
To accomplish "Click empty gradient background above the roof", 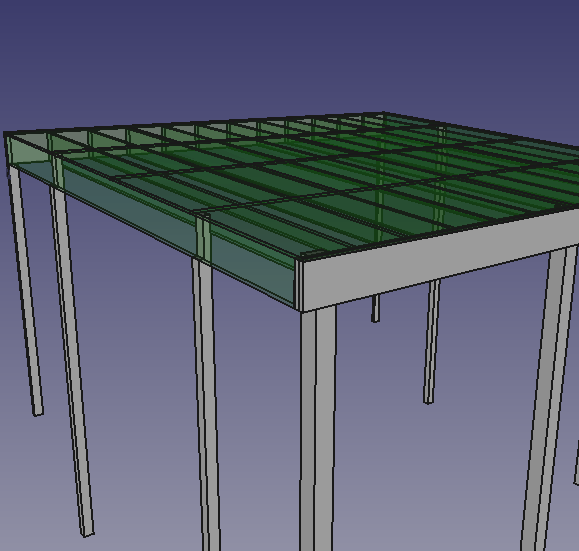I will coord(288,55).
